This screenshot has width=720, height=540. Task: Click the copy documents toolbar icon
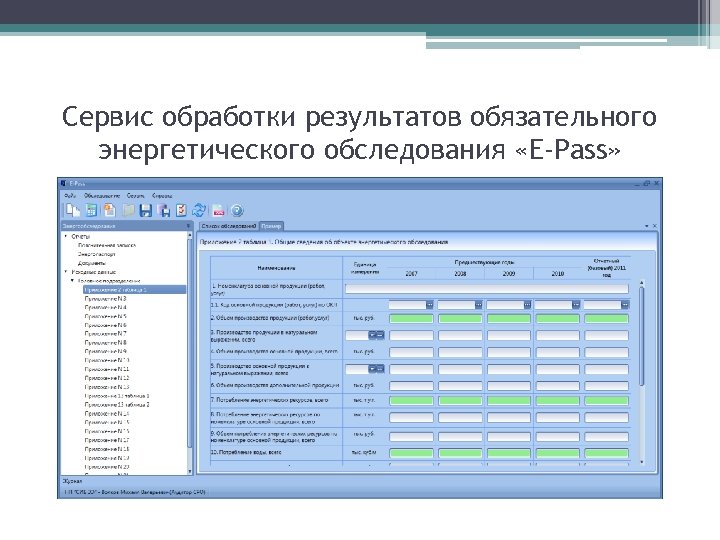point(72,210)
